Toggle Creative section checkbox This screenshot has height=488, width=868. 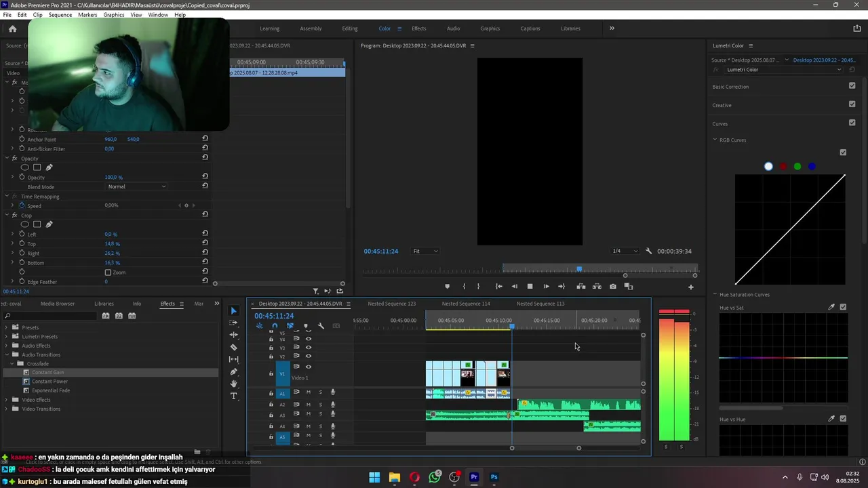click(x=852, y=104)
